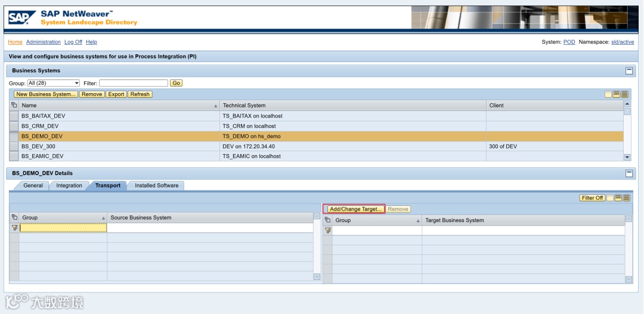This screenshot has width=644, height=314.
Task: Click the two-band view icon beside Filter Off
Action: point(618,198)
